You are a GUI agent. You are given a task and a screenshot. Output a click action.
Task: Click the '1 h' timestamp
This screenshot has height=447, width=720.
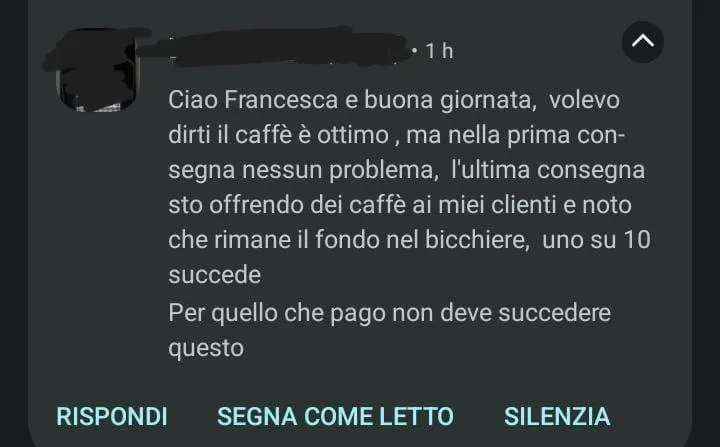tap(439, 51)
